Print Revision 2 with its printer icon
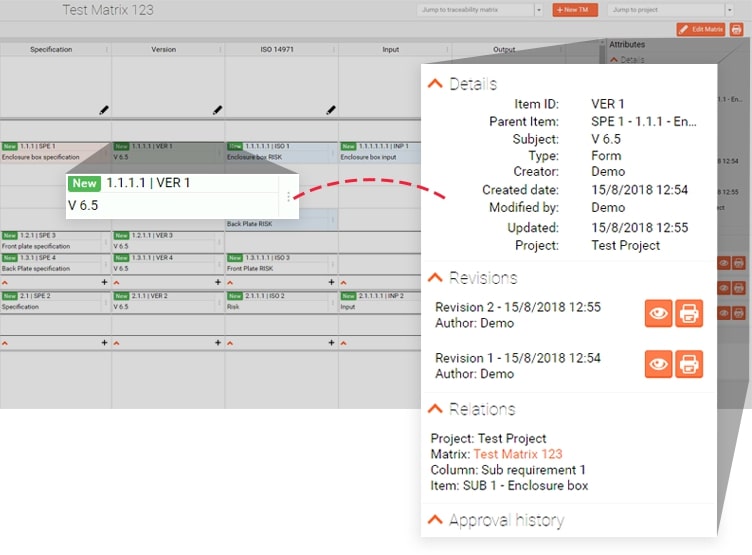The image size is (752, 555). pos(689,314)
